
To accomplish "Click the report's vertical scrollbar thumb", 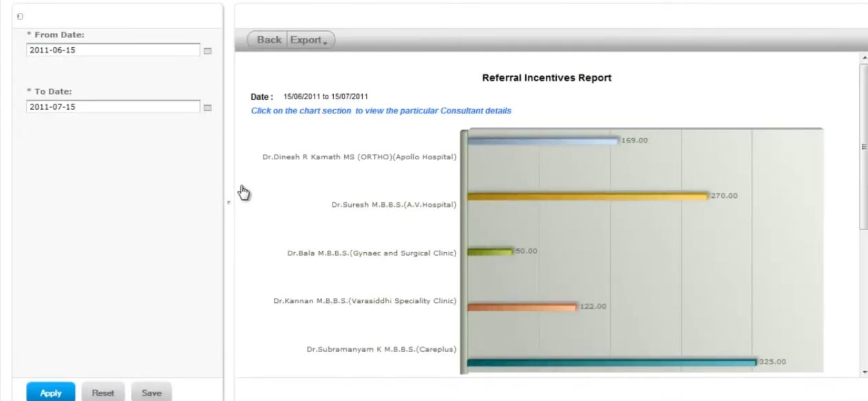I will 864,146.
